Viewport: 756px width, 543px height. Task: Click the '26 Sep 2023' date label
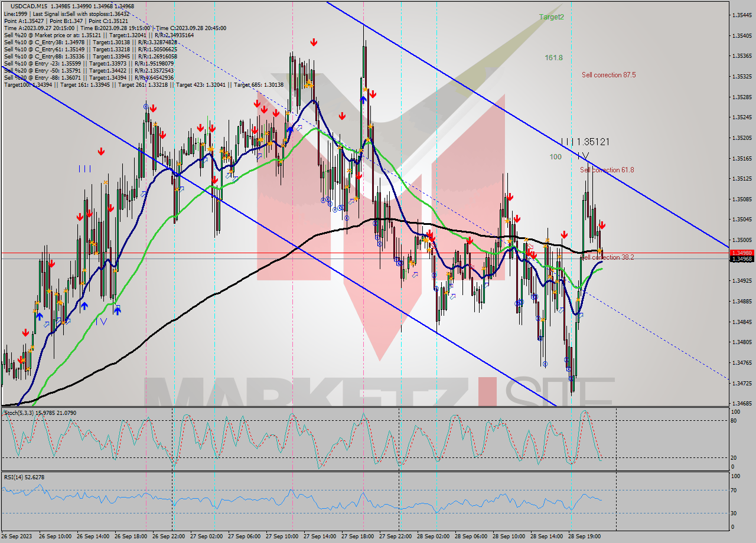(17, 537)
